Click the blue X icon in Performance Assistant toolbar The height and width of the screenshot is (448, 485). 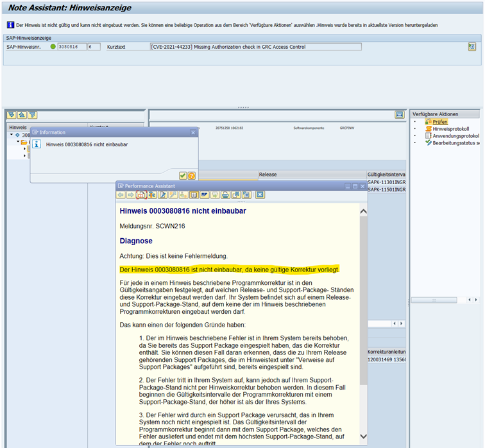260,194
